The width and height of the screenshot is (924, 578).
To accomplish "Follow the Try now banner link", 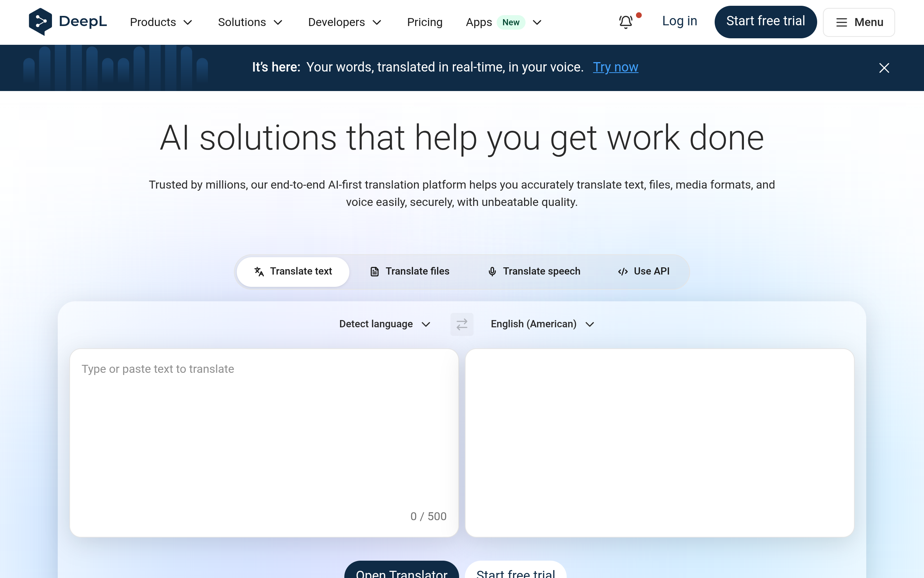I will click(615, 67).
